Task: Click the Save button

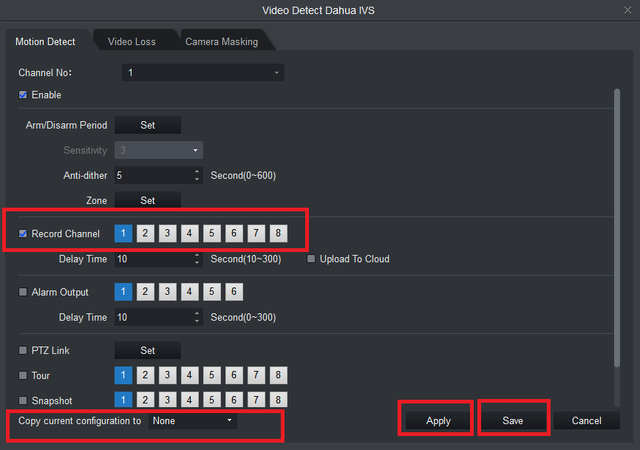Action: pyautogui.click(x=513, y=421)
